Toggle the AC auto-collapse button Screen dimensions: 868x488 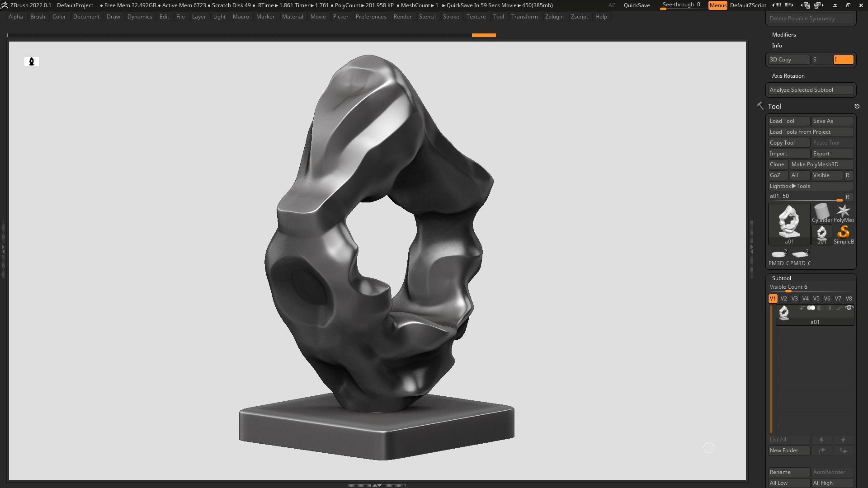612,5
